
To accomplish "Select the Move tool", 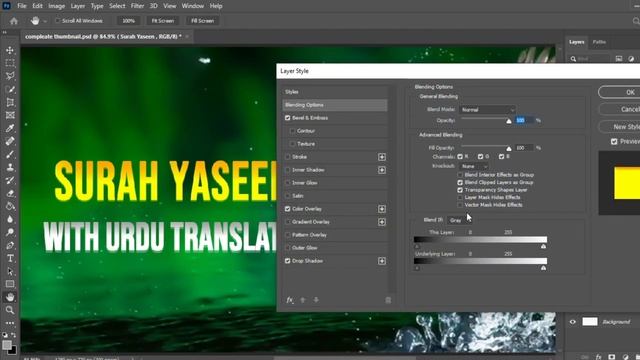I will [x=10, y=50].
